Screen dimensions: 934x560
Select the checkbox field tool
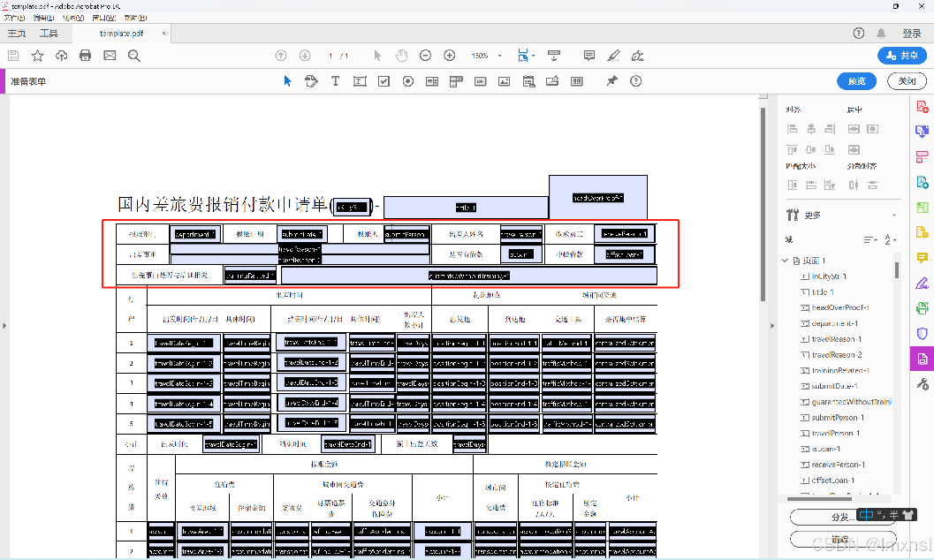tap(383, 81)
